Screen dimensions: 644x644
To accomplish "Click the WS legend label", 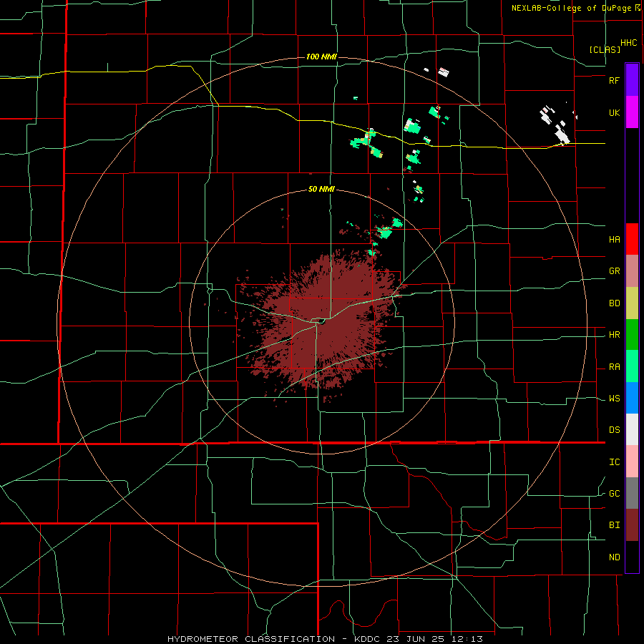I will pyautogui.click(x=614, y=399).
